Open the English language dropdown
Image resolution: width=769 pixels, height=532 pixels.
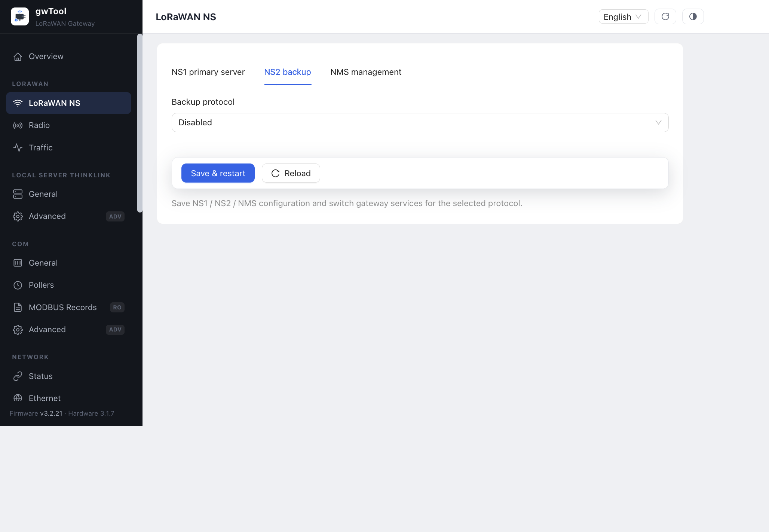click(x=624, y=17)
